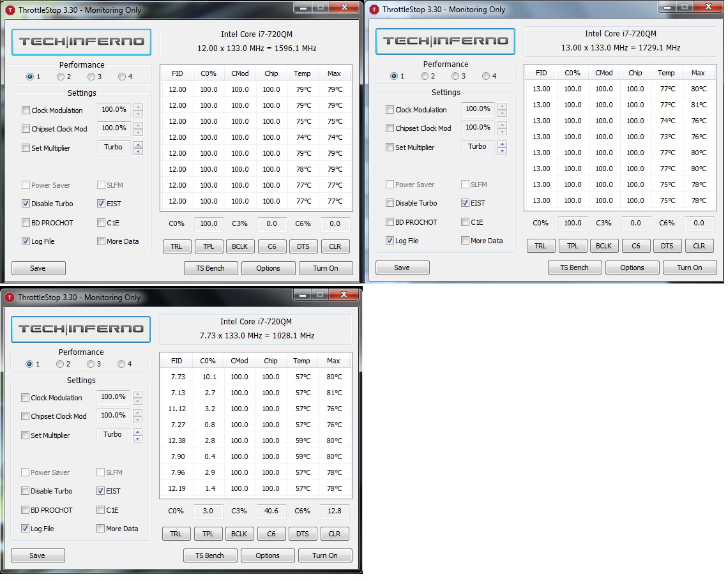Image resolution: width=728 pixels, height=581 pixels.
Task: Enable C1E checkbox in the 1596.1 MHz window
Action: [x=101, y=223]
